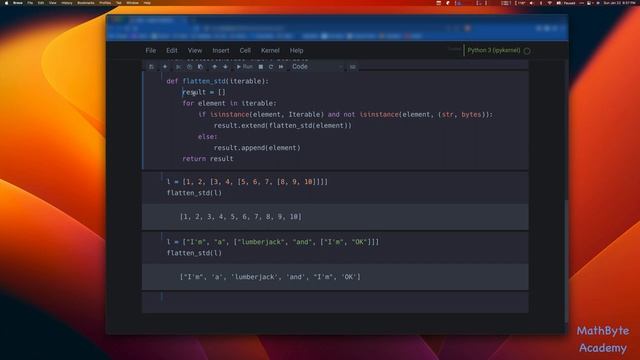Click the 'def flatten_std(iterable):' line
640x360 pixels.
[x=218, y=81]
